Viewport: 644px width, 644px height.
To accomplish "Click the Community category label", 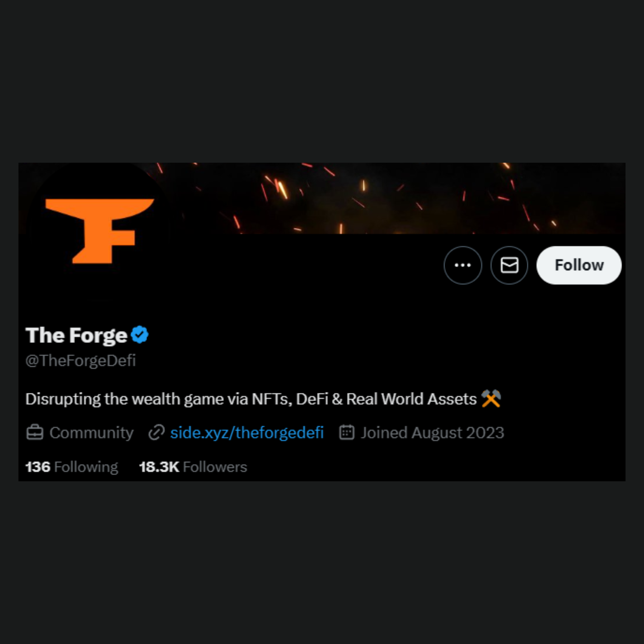I will click(91, 433).
